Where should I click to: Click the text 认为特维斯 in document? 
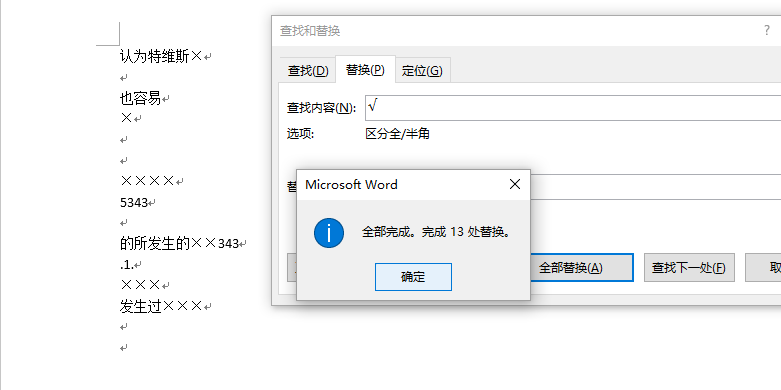click(x=154, y=57)
